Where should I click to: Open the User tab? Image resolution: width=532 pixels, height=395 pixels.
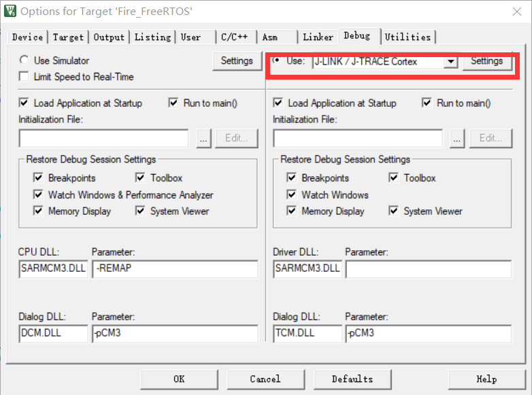pos(195,37)
